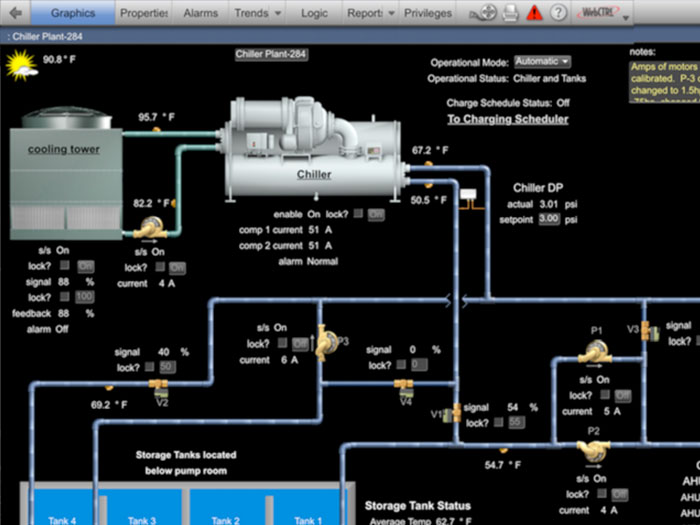The image size is (700, 525).
Task: Edit V4 lock value 0 field
Action: point(418,365)
